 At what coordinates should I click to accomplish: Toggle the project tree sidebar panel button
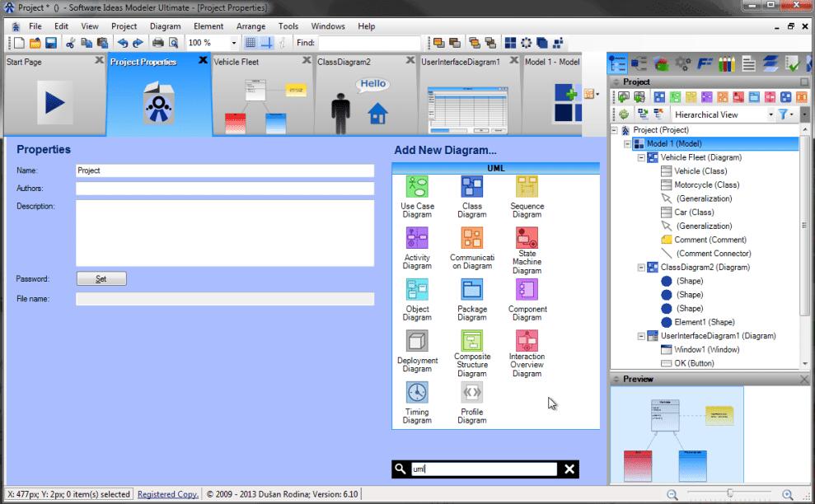click(617, 64)
